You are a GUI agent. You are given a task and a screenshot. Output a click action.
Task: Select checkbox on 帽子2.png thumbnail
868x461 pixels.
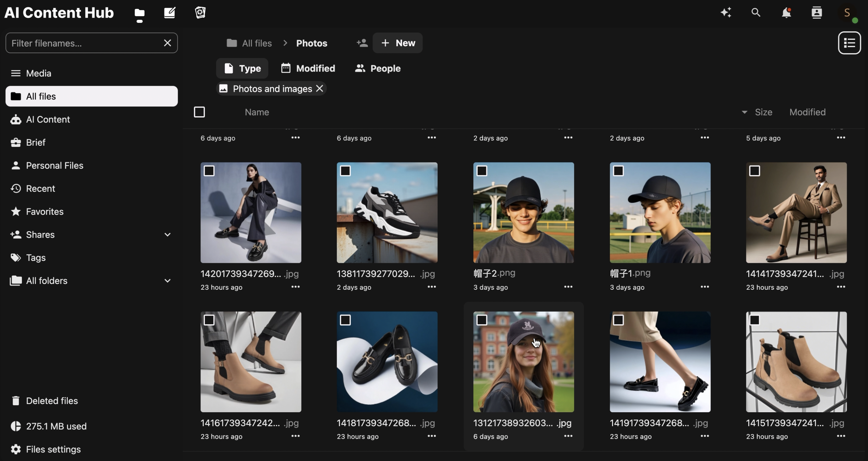click(x=482, y=171)
